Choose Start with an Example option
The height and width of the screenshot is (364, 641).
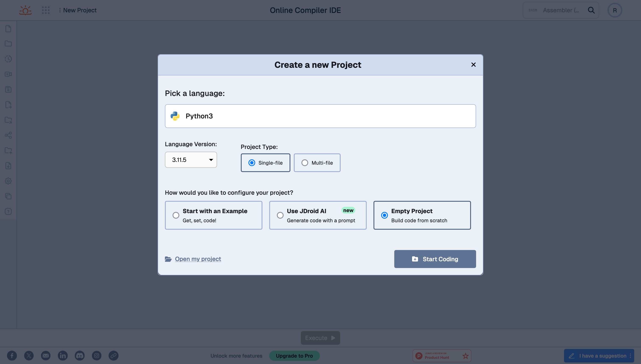[214, 215]
